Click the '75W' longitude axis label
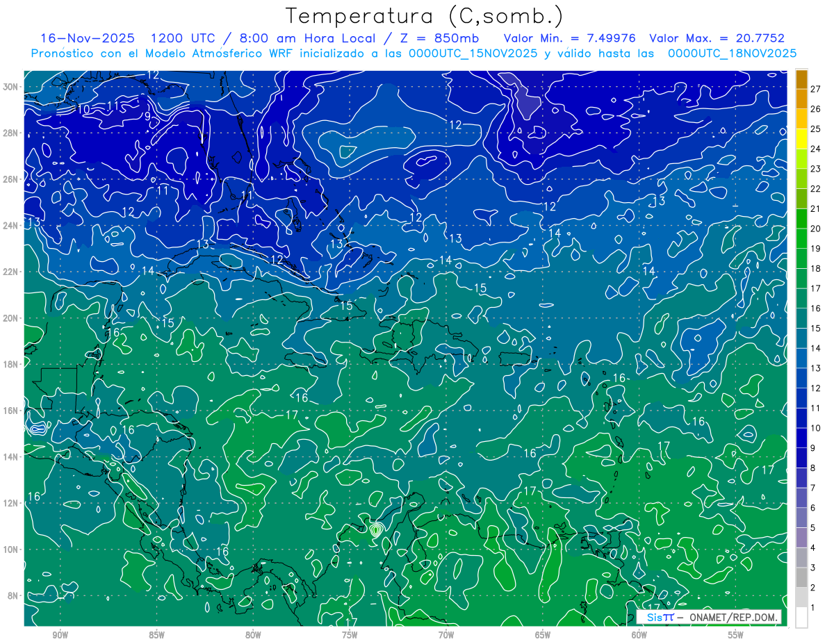Screen dimensions: 834x644 click(350, 635)
